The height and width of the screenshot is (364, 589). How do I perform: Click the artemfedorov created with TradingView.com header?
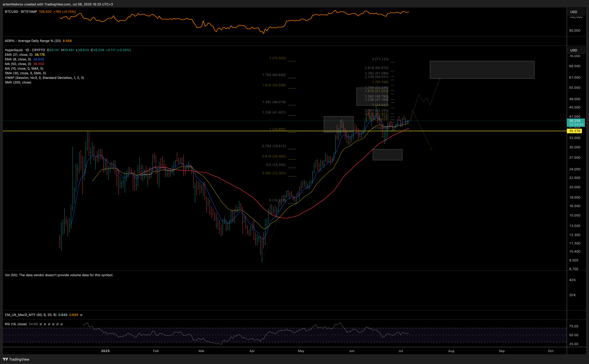coord(58,4)
